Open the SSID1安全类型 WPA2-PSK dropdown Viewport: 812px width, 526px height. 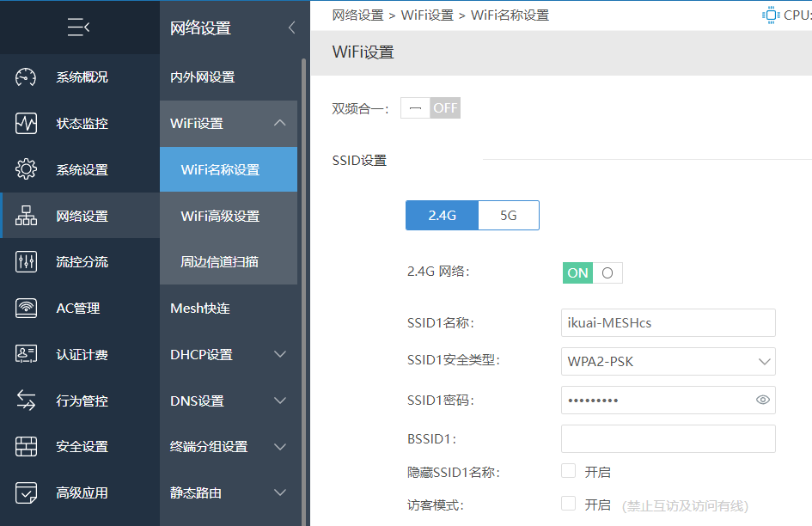[x=668, y=361]
